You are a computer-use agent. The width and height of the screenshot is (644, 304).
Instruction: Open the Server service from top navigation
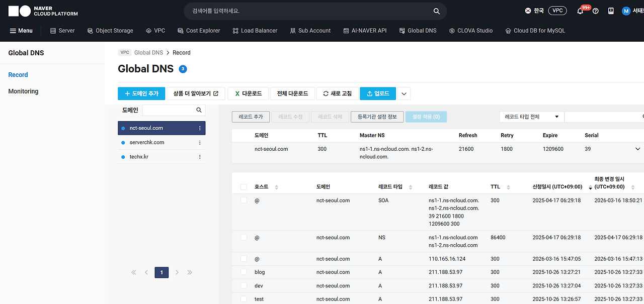coord(62,31)
